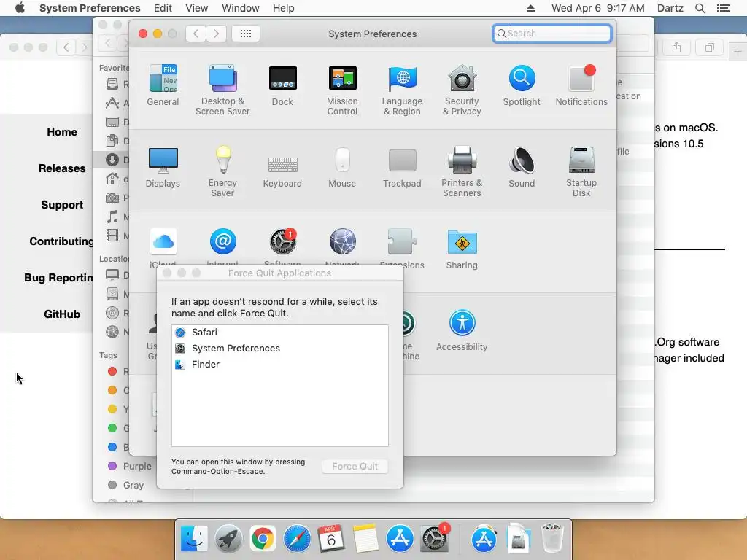
Task: Click Show All grid button in toolbar
Action: [x=246, y=34]
